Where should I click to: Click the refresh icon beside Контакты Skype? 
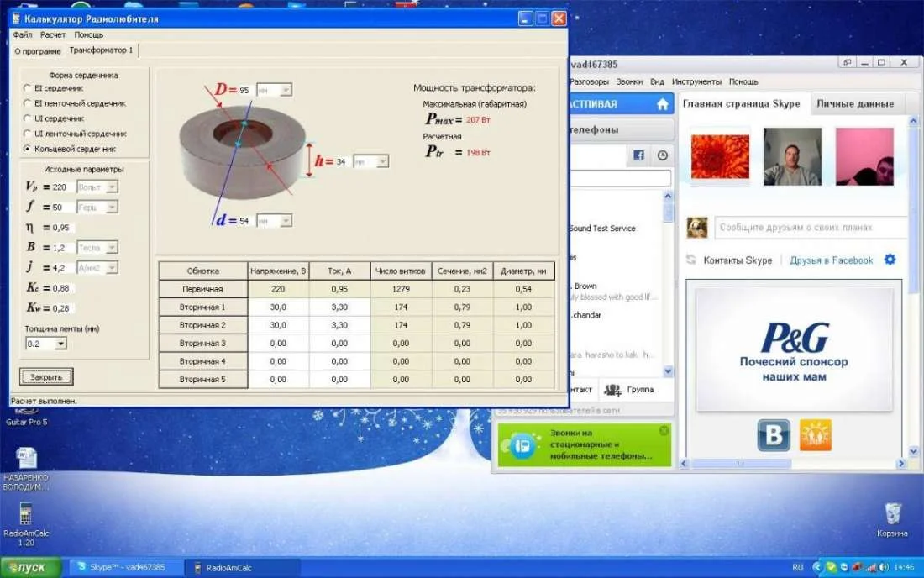click(x=691, y=260)
